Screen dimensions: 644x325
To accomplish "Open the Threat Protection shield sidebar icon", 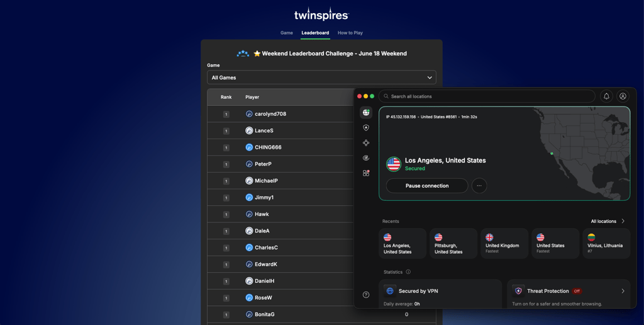I will click(x=366, y=128).
